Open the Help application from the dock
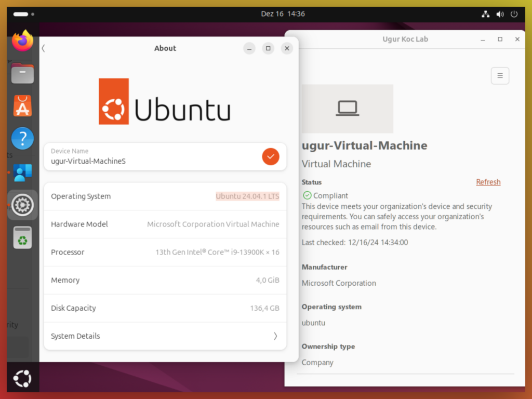Screen dimensions: 532x399 (22, 138)
